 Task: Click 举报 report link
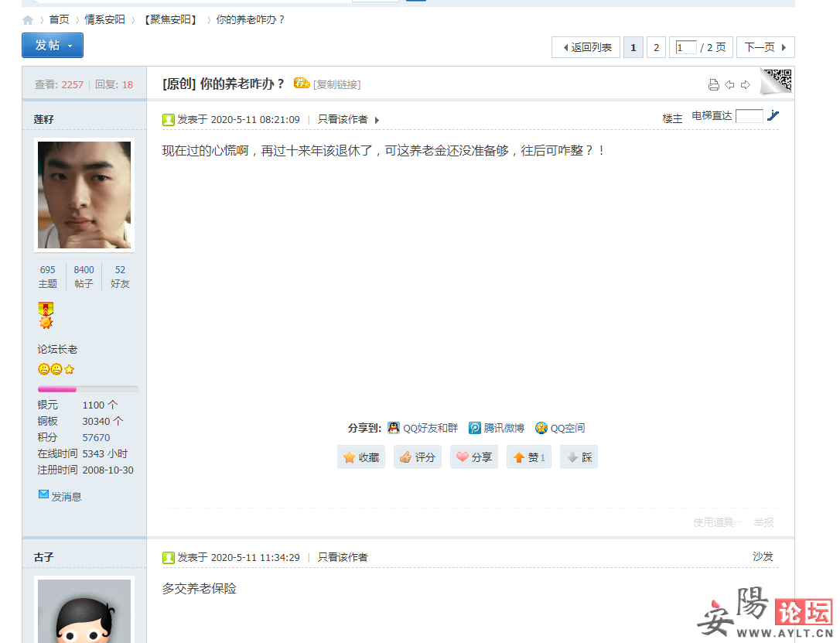pyautogui.click(x=764, y=522)
